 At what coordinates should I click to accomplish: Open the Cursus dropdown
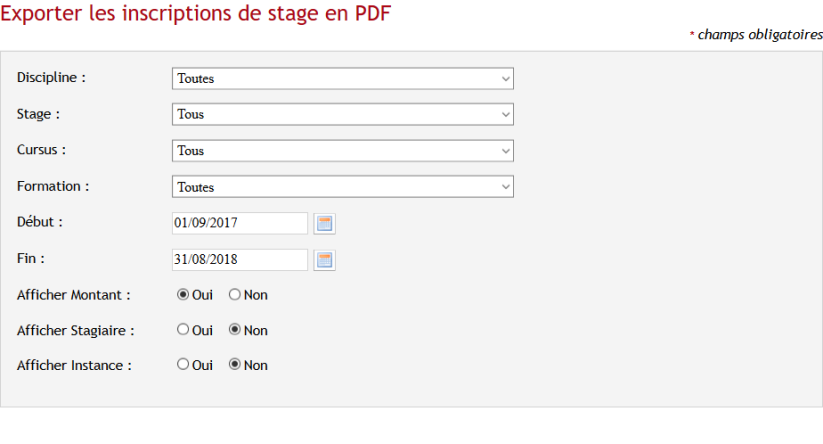click(343, 151)
